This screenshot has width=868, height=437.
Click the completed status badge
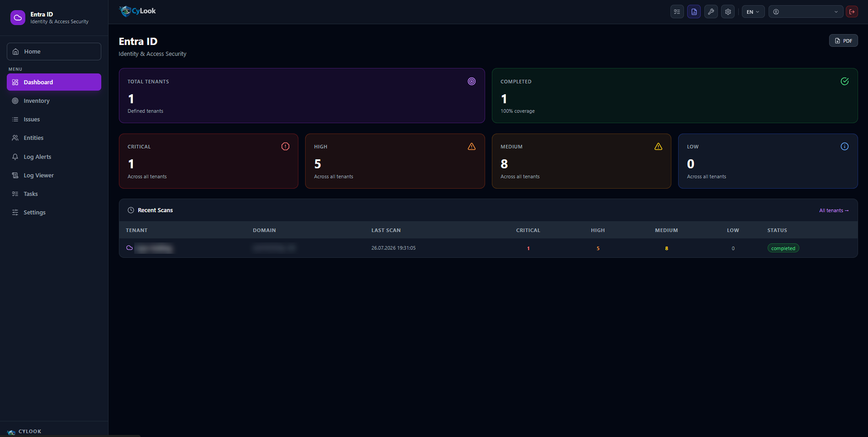pyautogui.click(x=783, y=248)
